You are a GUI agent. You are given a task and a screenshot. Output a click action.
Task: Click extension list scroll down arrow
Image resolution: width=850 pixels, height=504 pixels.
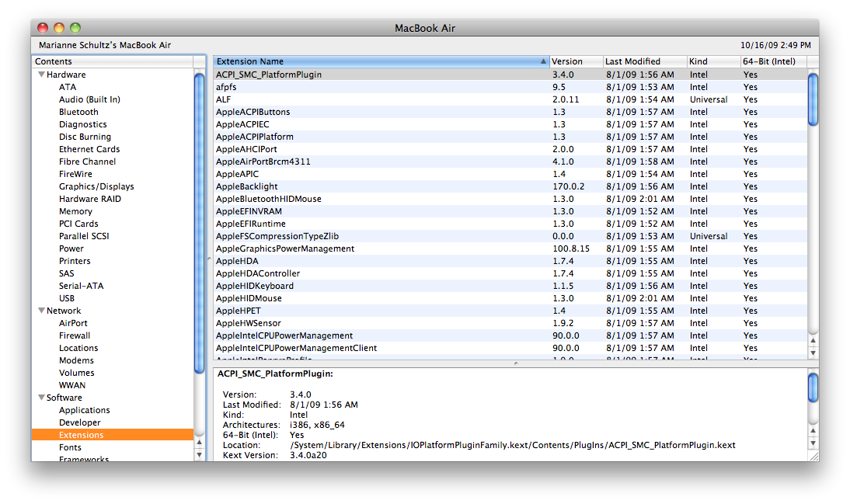tap(813, 353)
